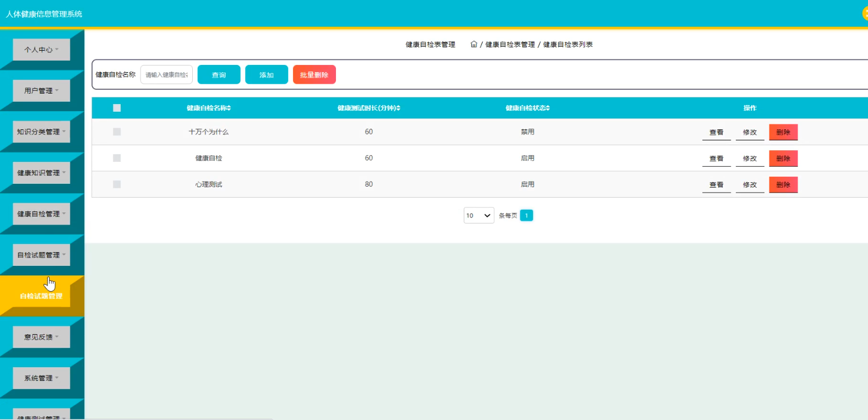This screenshot has height=420, width=868.
Task: View the 健康自检 record via 查看
Action: tap(716, 159)
